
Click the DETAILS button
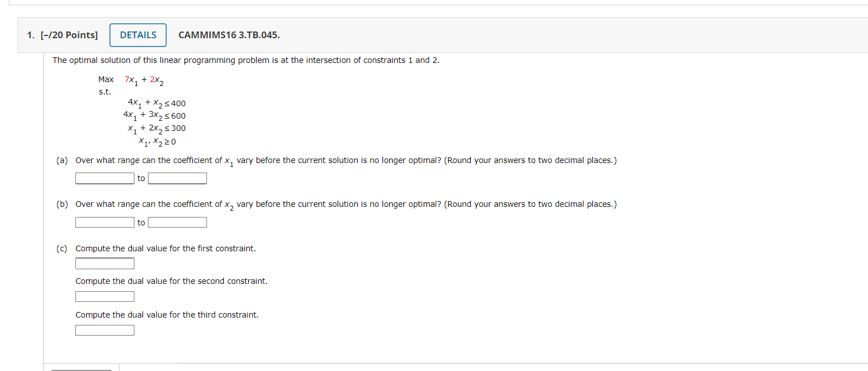[x=138, y=35]
